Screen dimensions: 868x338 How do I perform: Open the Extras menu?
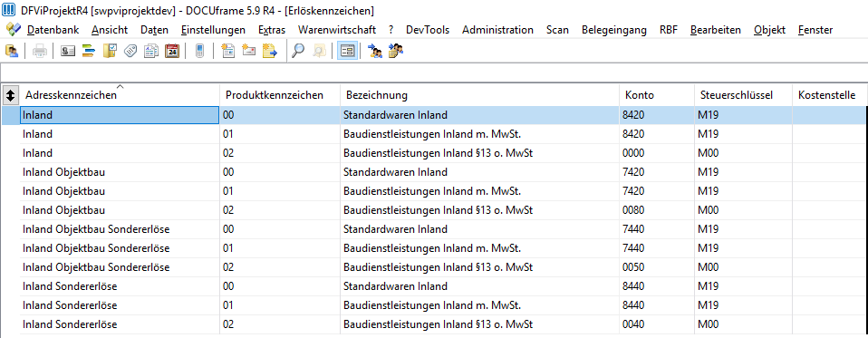pos(272,30)
